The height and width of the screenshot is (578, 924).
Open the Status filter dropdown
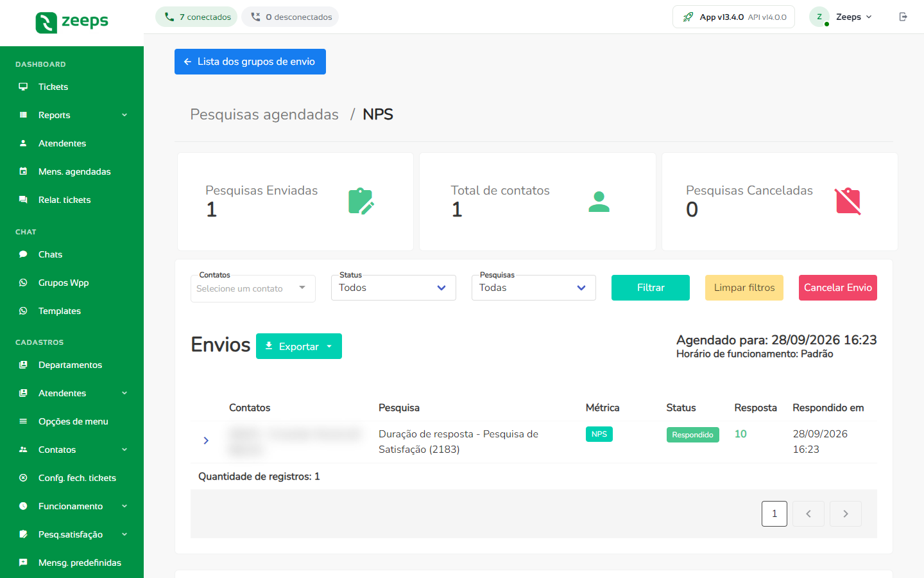click(393, 288)
